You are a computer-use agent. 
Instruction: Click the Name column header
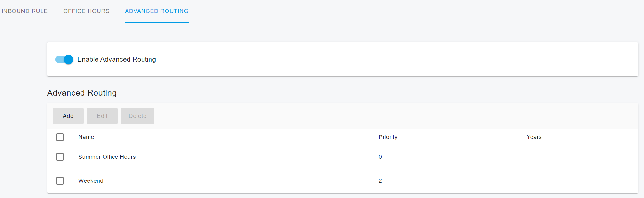(86, 137)
